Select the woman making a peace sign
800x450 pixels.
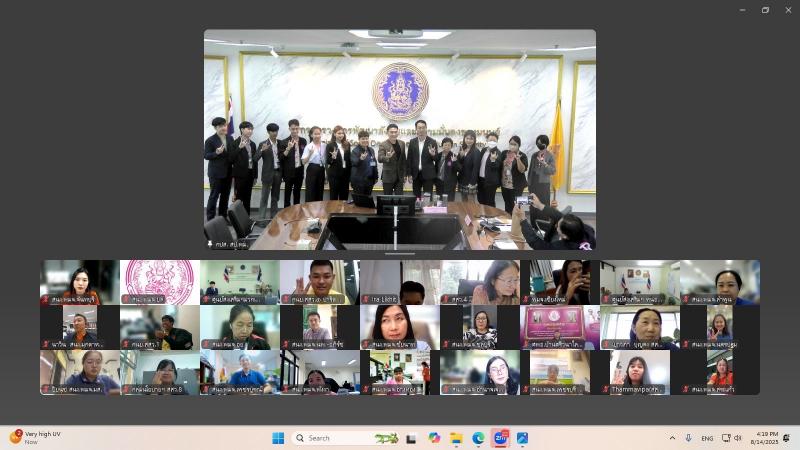click(720, 327)
